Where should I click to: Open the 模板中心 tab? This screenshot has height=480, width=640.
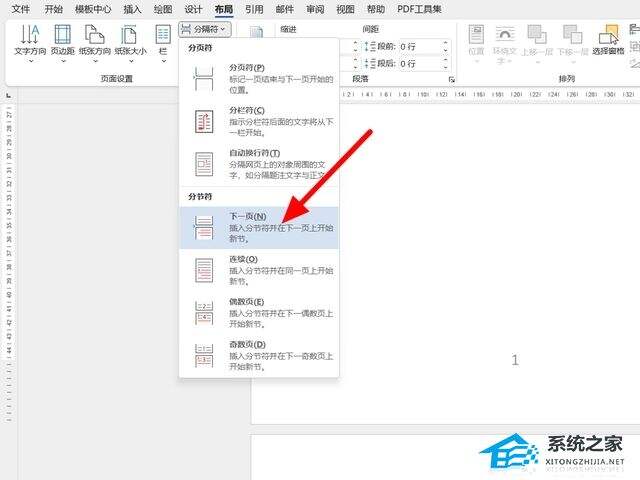(93, 9)
